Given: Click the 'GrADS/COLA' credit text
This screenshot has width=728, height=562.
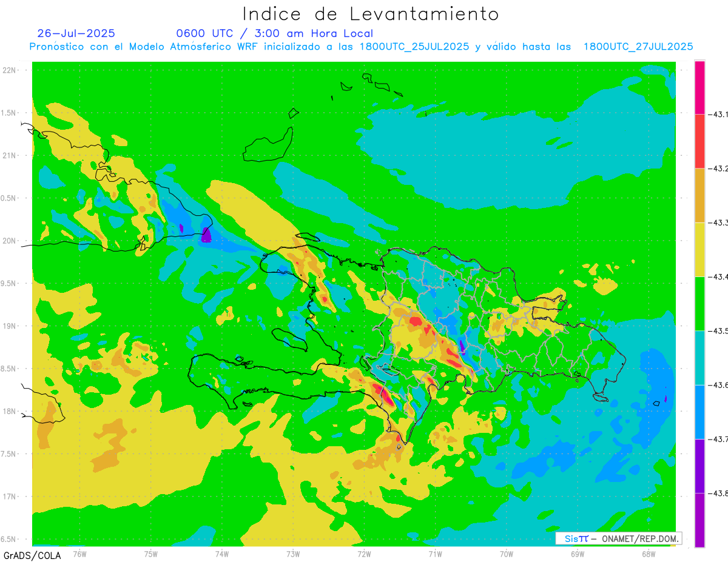Looking at the screenshot, I should click(32, 555).
